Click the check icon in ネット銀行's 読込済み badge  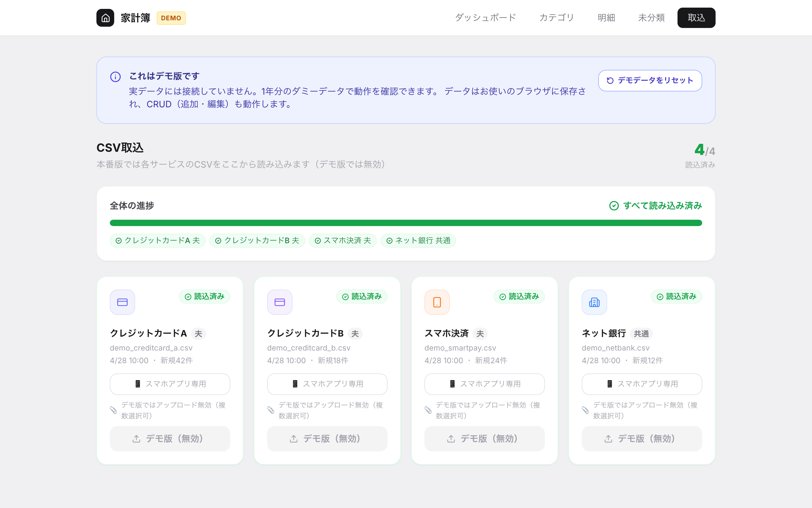pyautogui.click(x=660, y=297)
